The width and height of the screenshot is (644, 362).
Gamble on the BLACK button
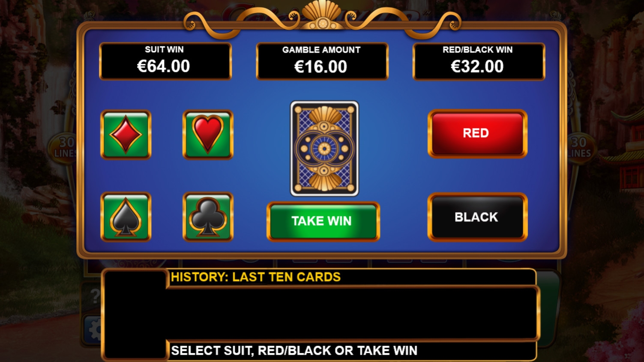[x=477, y=217]
